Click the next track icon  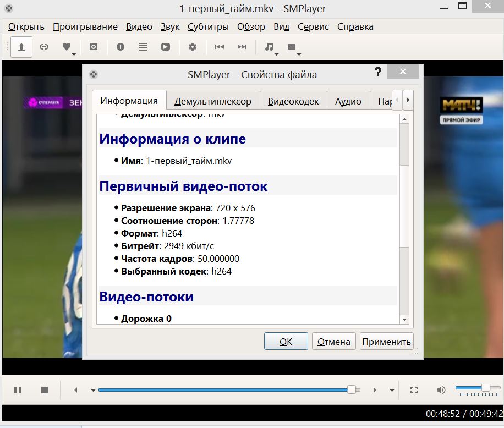click(242, 47)
